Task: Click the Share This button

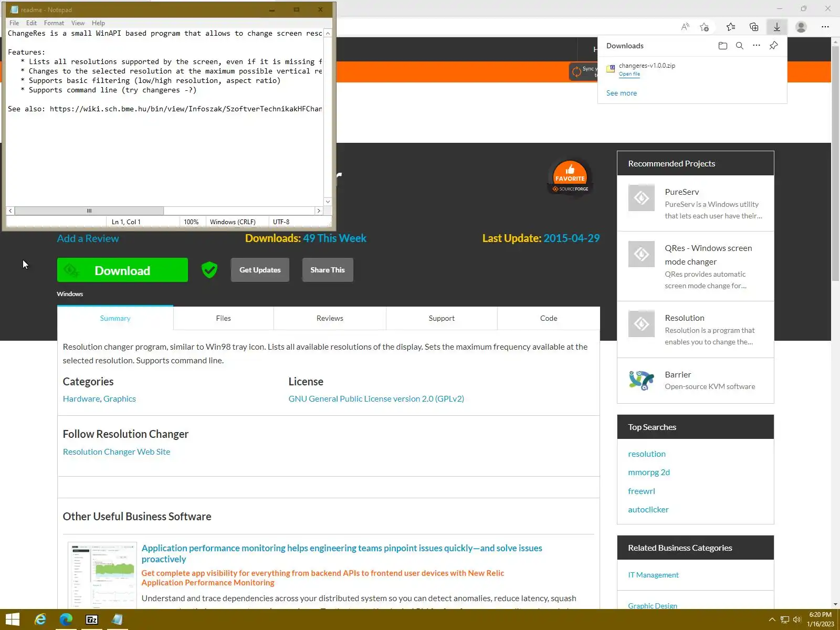Action: 328,270
